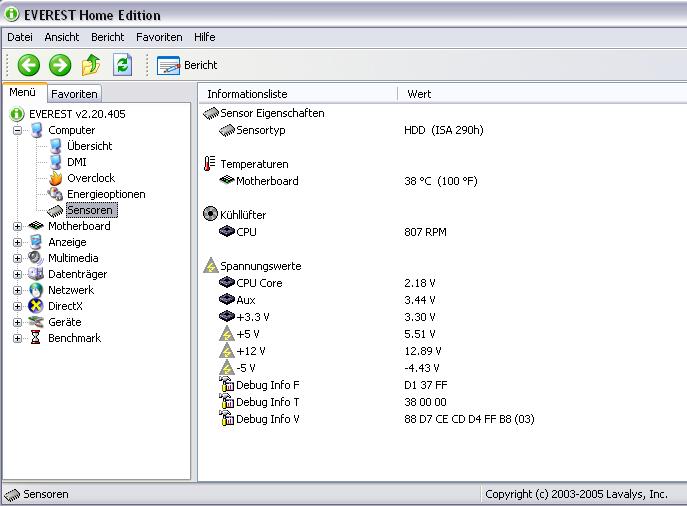The width and height of the screenshot is (687, 506).
Task: Switch to the Favoriten tab in sidebar
Action: pos(74,94)
